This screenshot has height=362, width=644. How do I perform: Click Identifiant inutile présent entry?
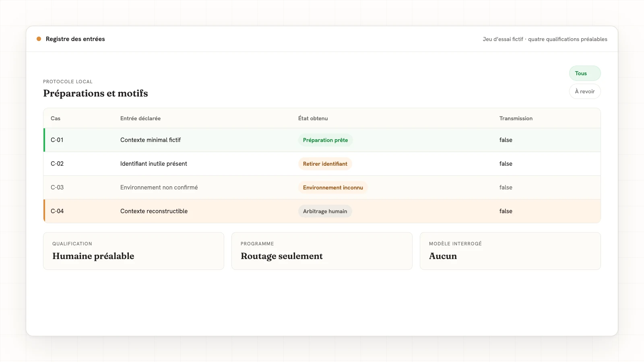coord(154,164)
